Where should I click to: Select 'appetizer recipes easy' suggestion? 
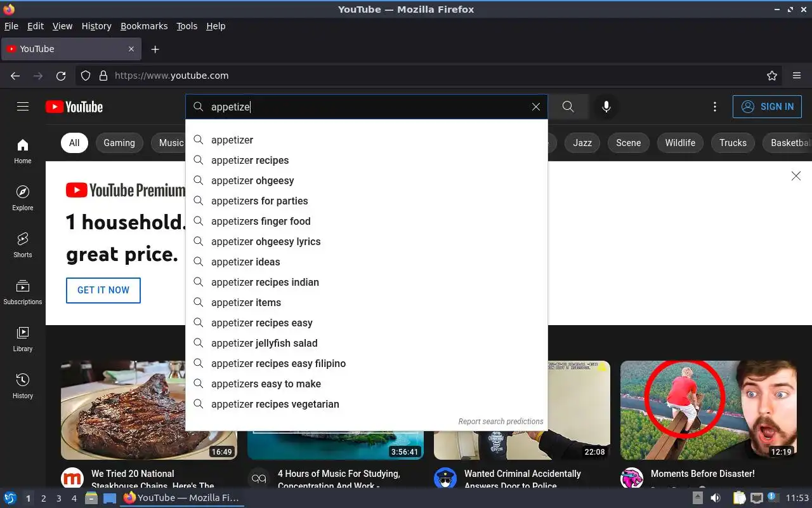[x=367, y=323]
